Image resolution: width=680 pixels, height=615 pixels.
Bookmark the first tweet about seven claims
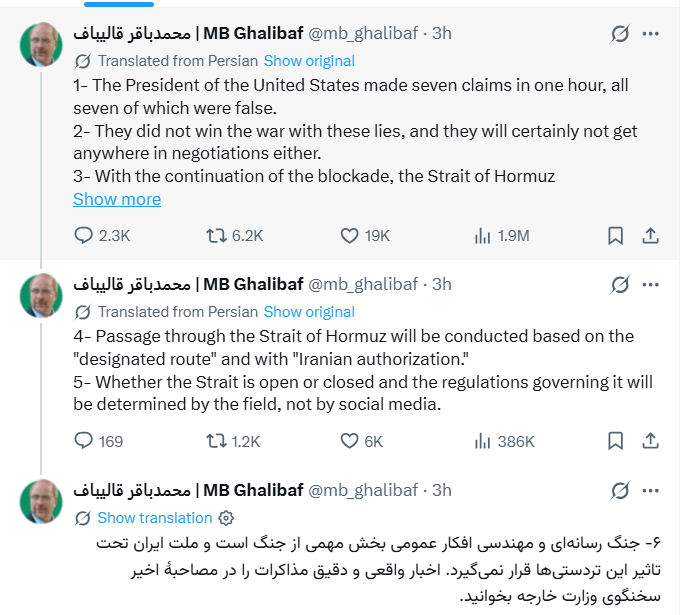coord(615,236)
